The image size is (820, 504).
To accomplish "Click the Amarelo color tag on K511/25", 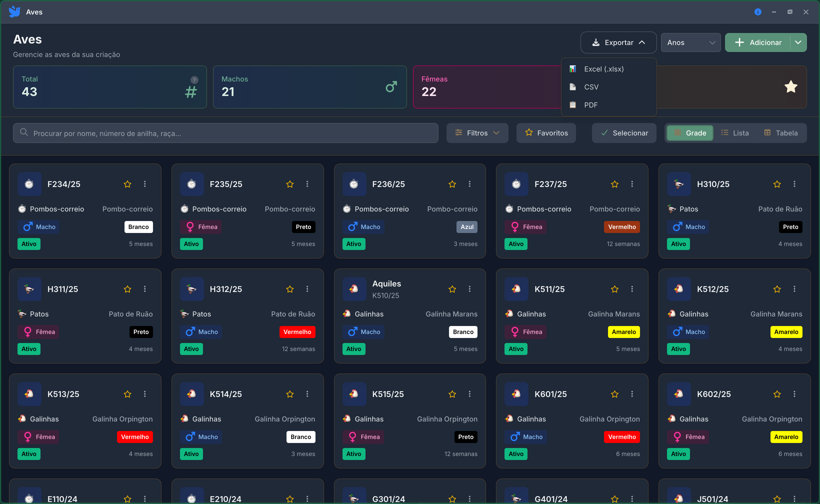I will pyautogui.click(x=624, y=332).
